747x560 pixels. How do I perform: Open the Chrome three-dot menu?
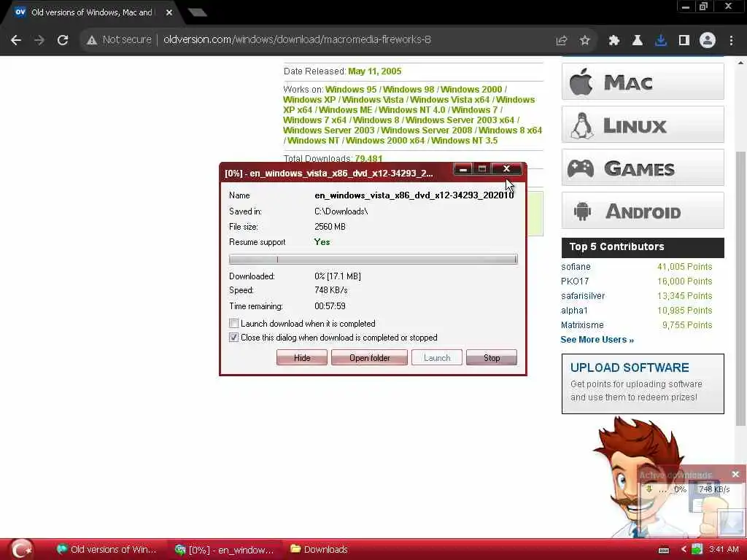coord(731,40)
